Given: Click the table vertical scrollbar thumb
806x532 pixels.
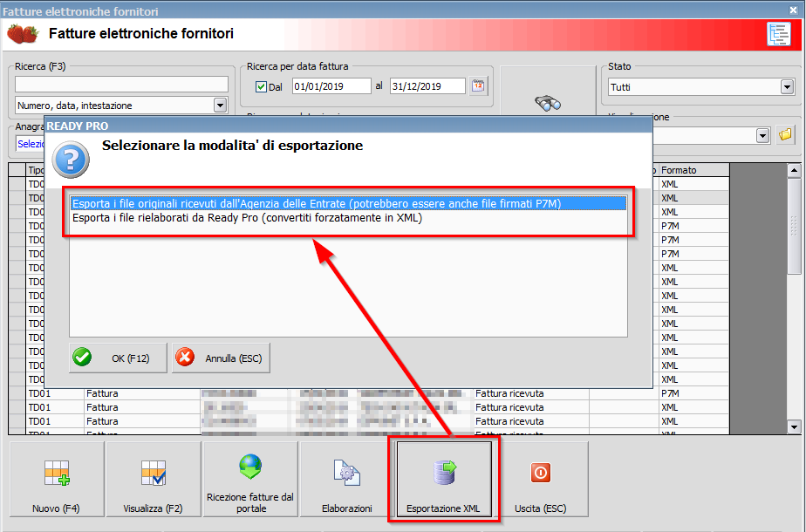Looking at the screenshot, I should [x=794, y=226].
